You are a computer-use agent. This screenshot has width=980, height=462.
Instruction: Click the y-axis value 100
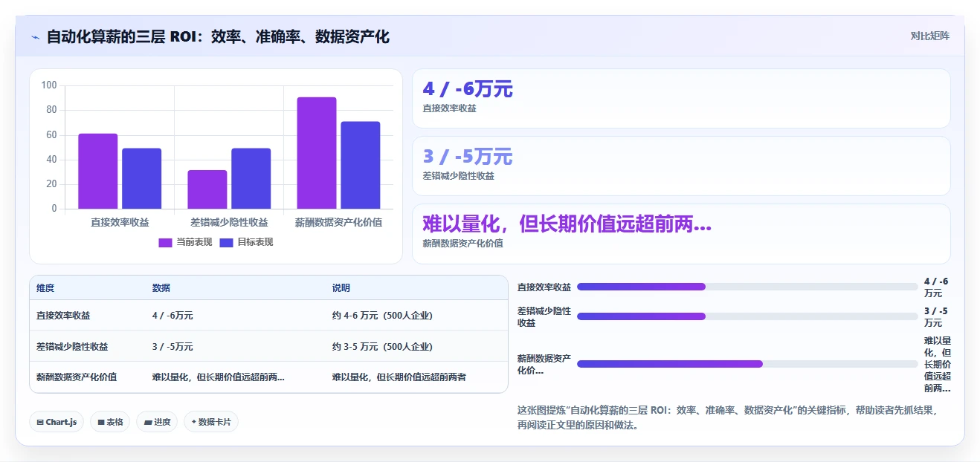click(49, 85)
